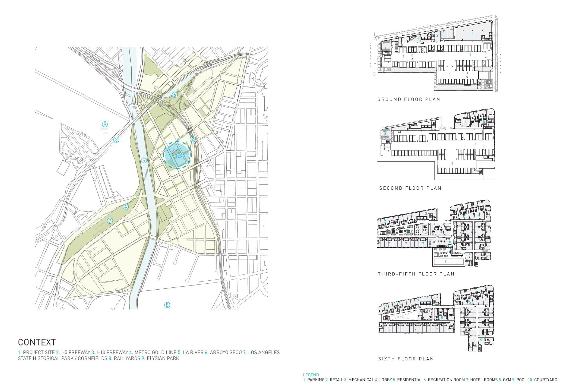The width and height of the screenshot is (563, 392).
Task: Click the circled 5 LA River marker
Action: (x=144, y=160)
